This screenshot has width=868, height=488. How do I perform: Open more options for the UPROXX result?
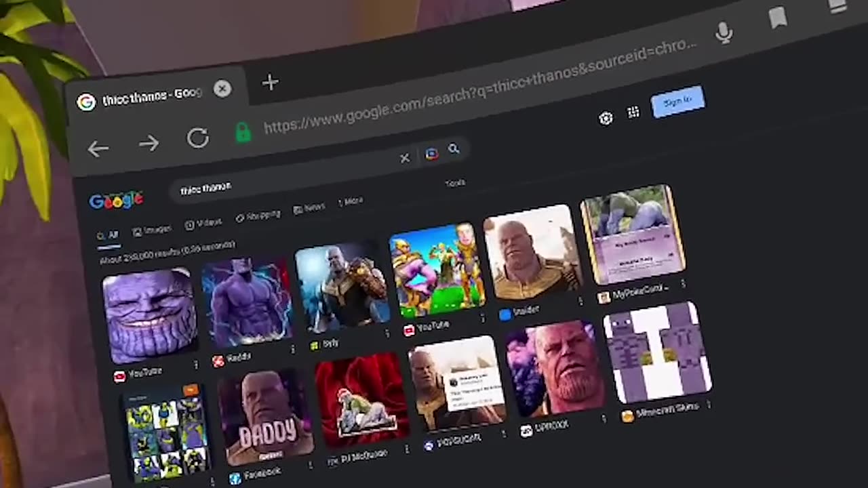[x=604, y=420]
